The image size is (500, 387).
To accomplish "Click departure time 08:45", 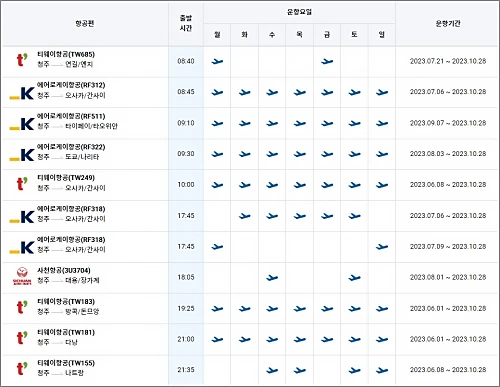I will 186,92.
